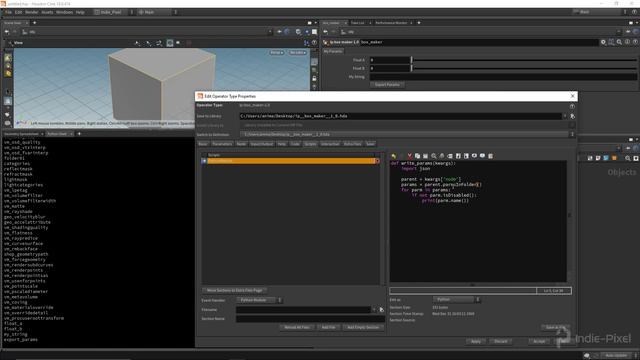The image size is (640, 360).
Task: Select the highlighted PythonModule script section
Action: coord(291,161)
